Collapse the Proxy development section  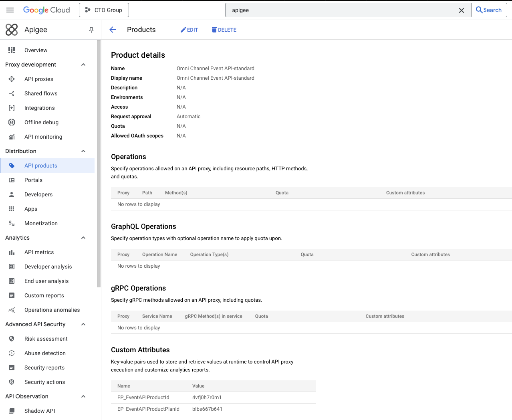pyautogui.click(x=83, y=65)
